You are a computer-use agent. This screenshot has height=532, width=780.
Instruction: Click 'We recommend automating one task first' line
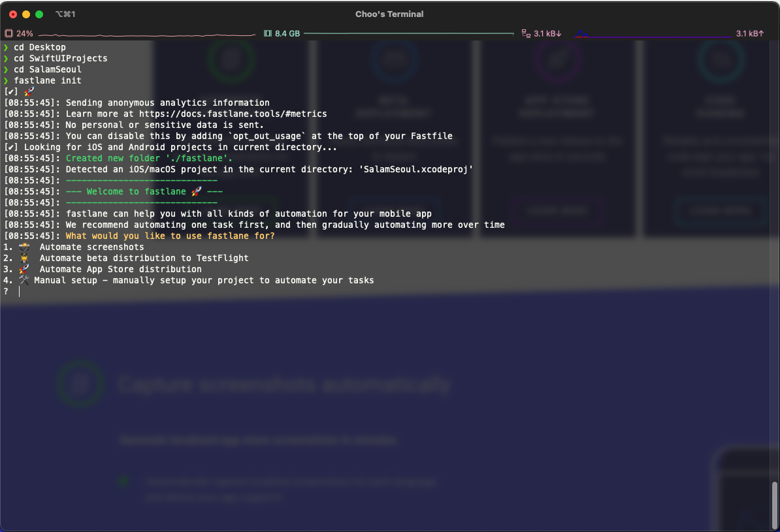[x=285, y=225]
